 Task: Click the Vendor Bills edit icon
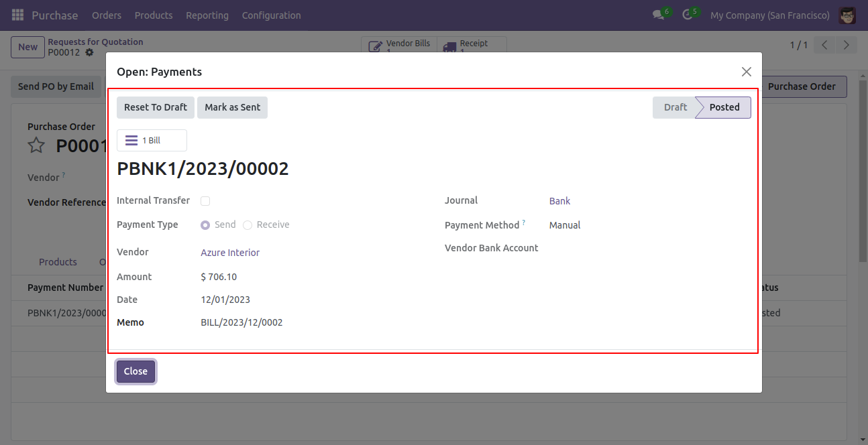[x=376, y=47]
